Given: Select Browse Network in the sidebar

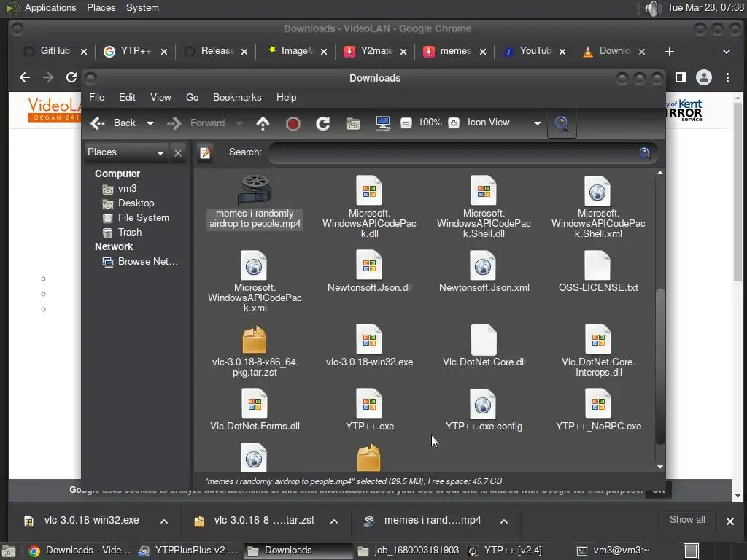Looking at the screenshot, I should point(141,262).
